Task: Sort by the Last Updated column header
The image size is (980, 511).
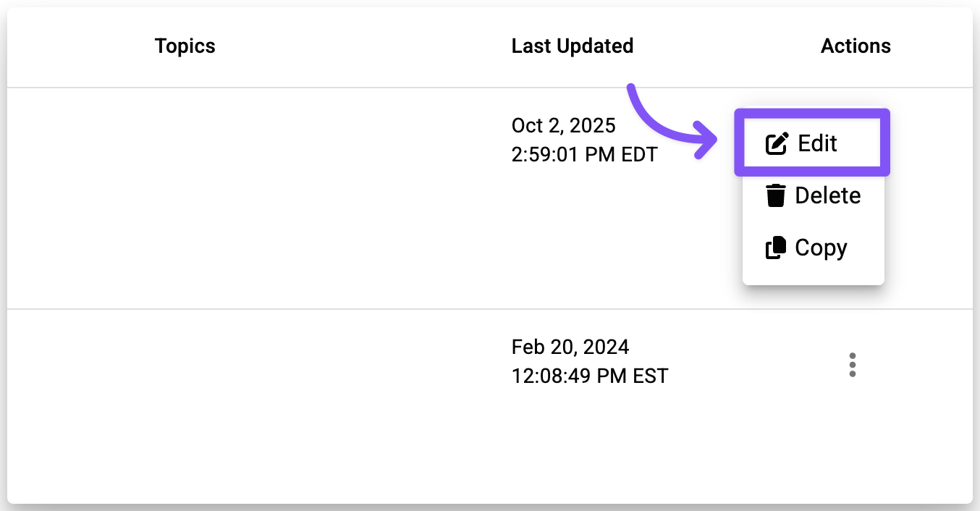Action: (x=572, y=46)
